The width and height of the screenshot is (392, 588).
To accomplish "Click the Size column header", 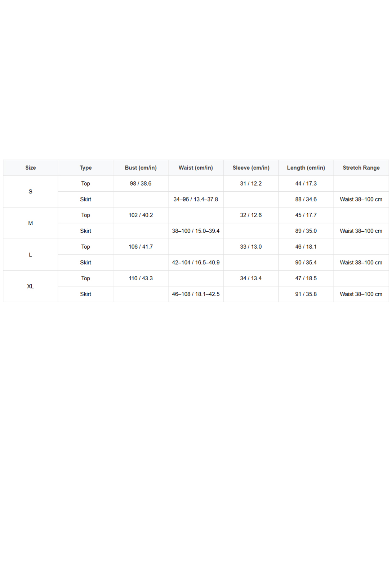I will click(x=31, y=168).
